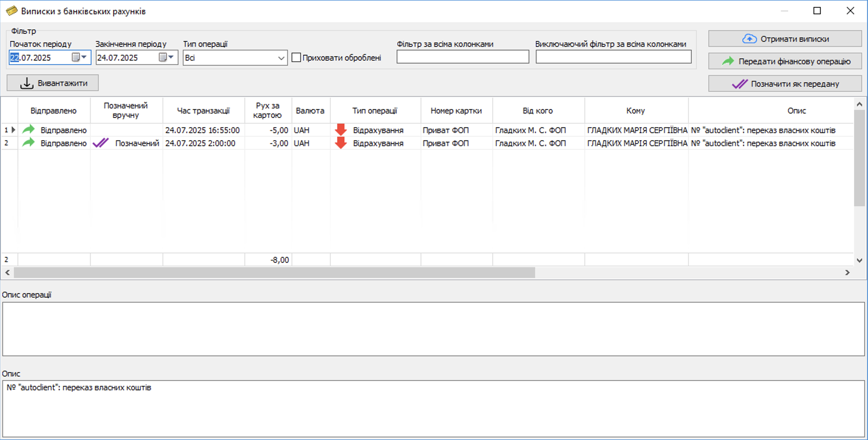The height and width of the screenshot is (440, 868).
Task: Click the horizontal scrollbar thumb in table
Action: click(274, 273)
